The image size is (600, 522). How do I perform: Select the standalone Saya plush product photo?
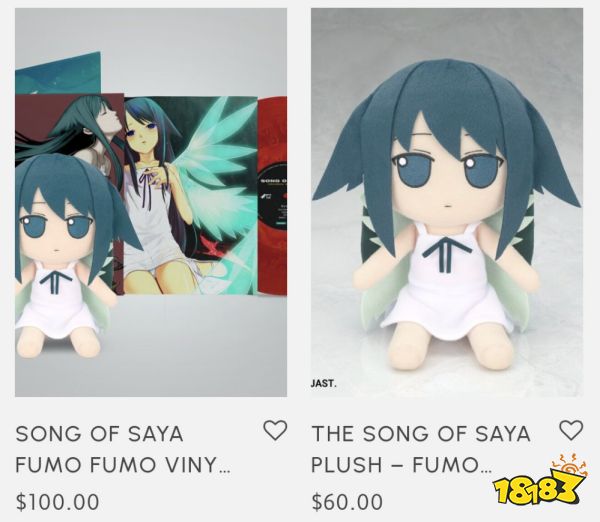click(x=447, y=202)
